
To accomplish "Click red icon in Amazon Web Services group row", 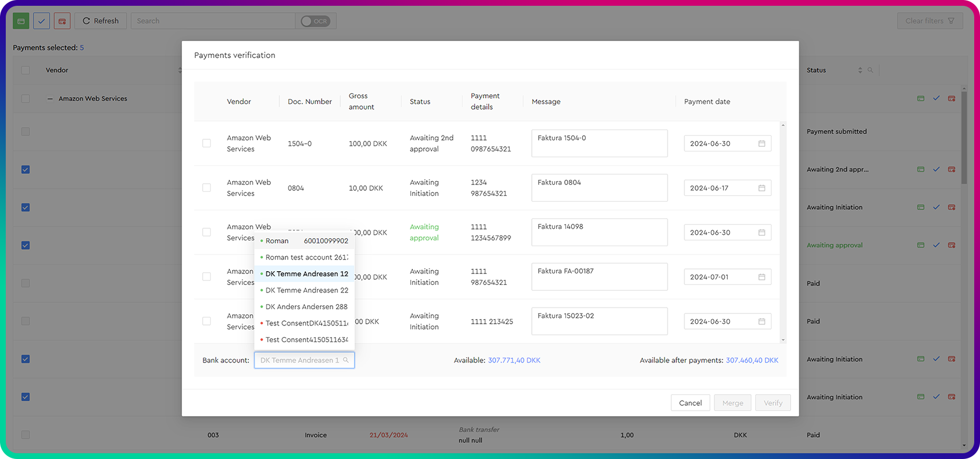I will pyautogui.click(x=952, y=98).
